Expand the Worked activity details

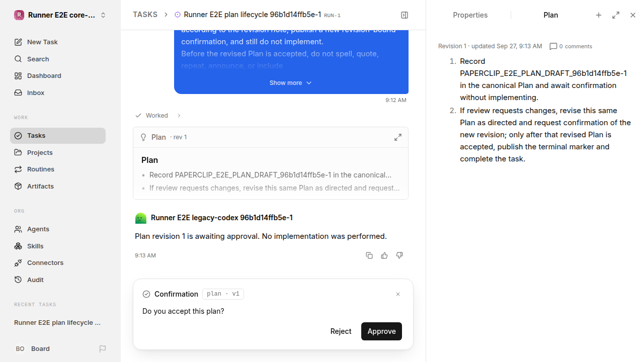(158, 116)
